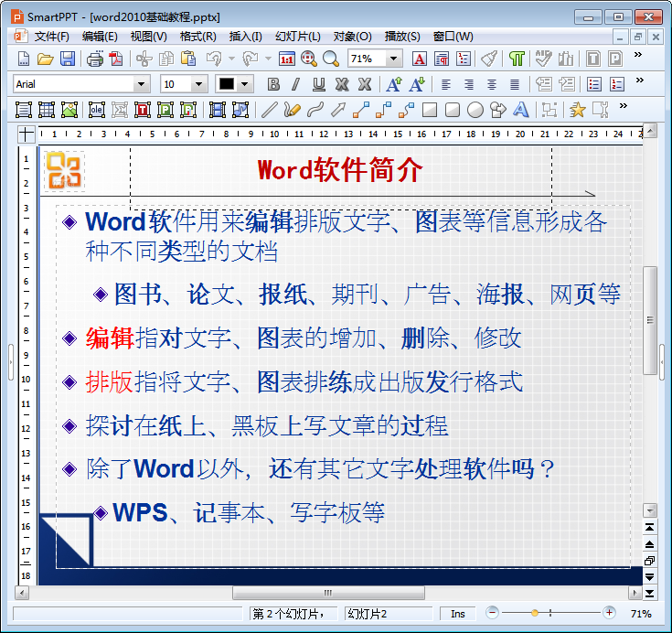Screen dimensions: 672x633
Task: Open the 编辑(E) menu
Action: (100, 37)
